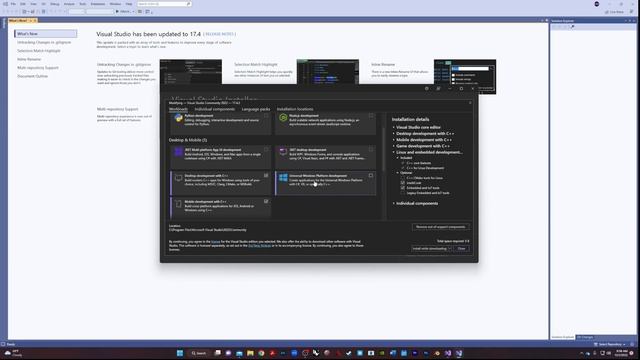Click the Node.js development workload icon
Screen dimensions: 640x360
pyautogui.click(x=283, y=118)
